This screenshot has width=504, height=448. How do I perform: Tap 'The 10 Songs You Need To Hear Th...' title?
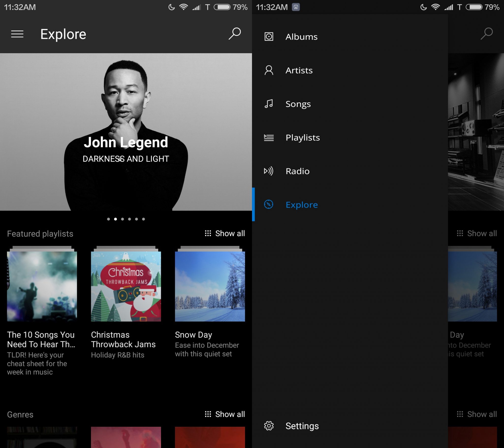tap(41, 339)
